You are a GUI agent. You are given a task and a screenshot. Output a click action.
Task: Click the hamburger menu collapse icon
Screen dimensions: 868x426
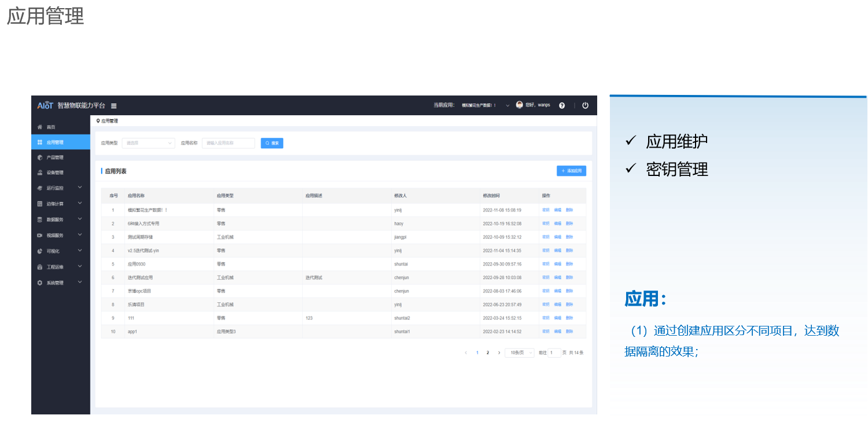(x=114, y=106)
